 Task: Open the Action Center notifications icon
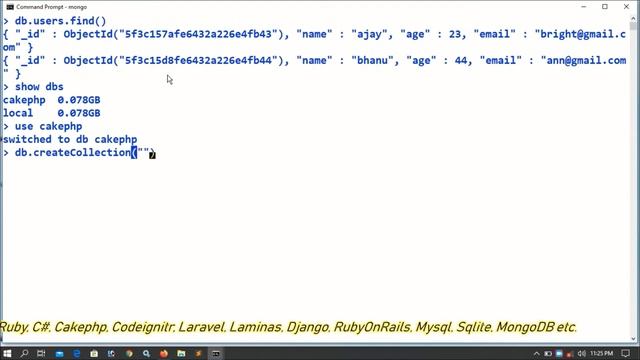[625, 353]
